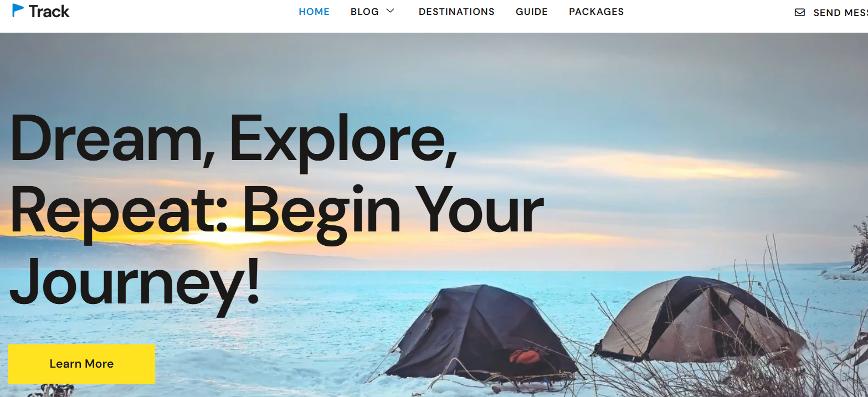The image size is (868, 397).
Task: Expand the Blog menu chevron arrow
Action: (x=390, y=11)
